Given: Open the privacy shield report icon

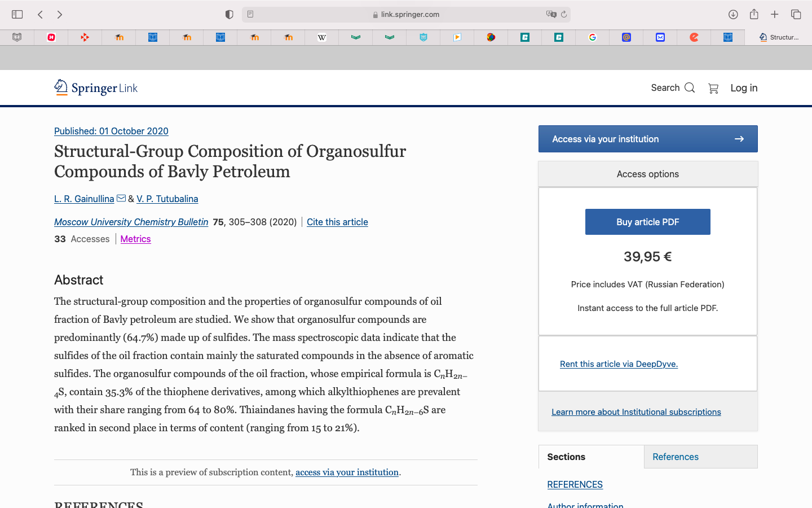Looking at the screenshot, I should point(229,14).
